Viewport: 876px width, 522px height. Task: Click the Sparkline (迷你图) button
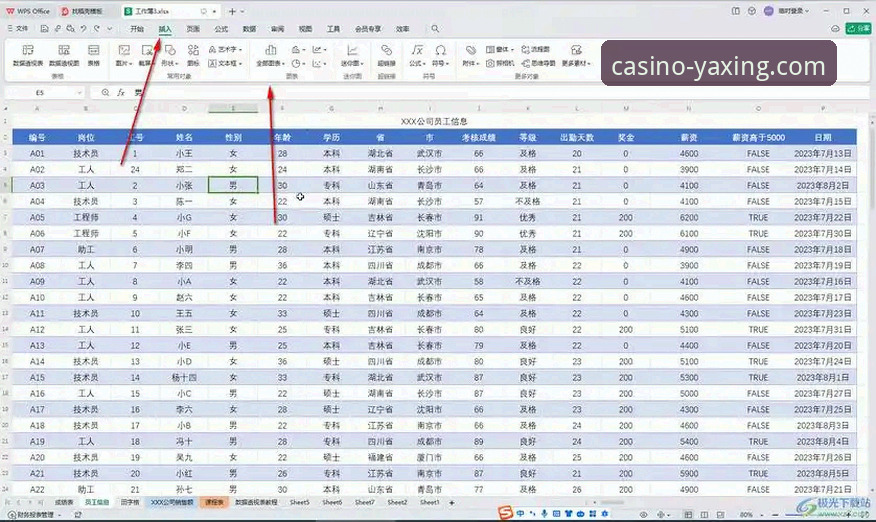pyautogui.click(x=353, y=55)
